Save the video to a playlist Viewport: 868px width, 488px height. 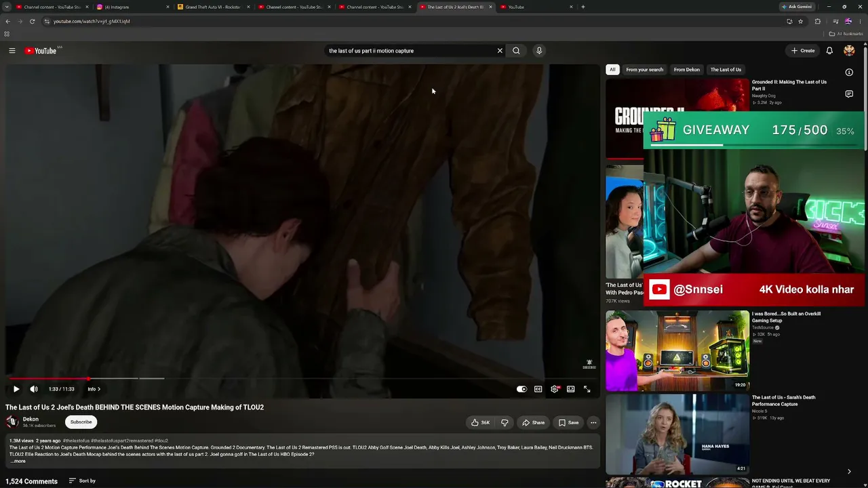tap(568, 422)
